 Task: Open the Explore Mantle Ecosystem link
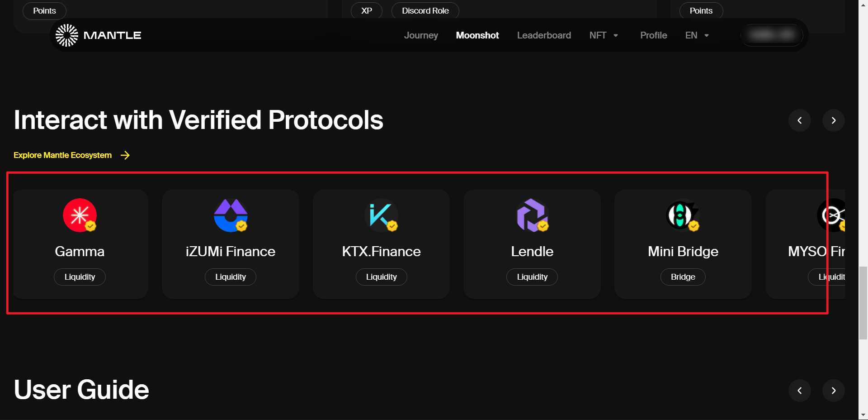pos(63,155)
